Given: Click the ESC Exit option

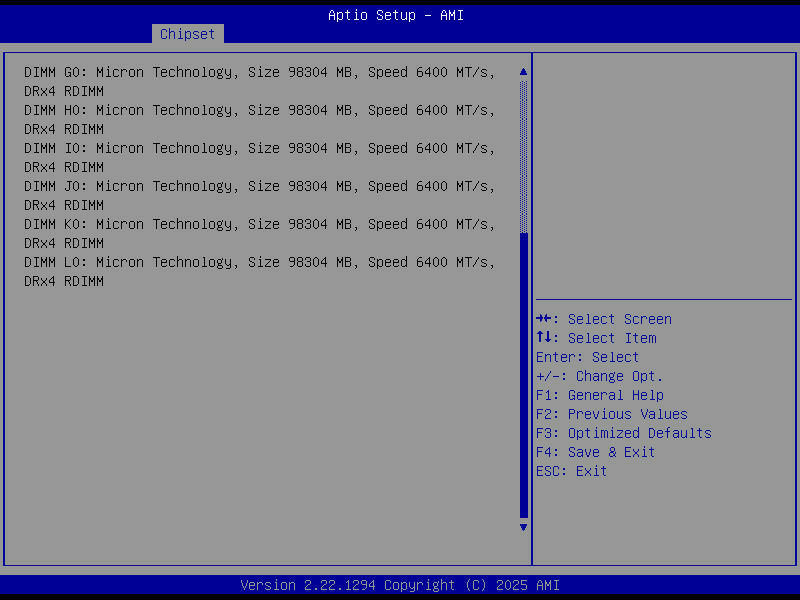Looking at the screenshot, I should click(x=571, y=470).
